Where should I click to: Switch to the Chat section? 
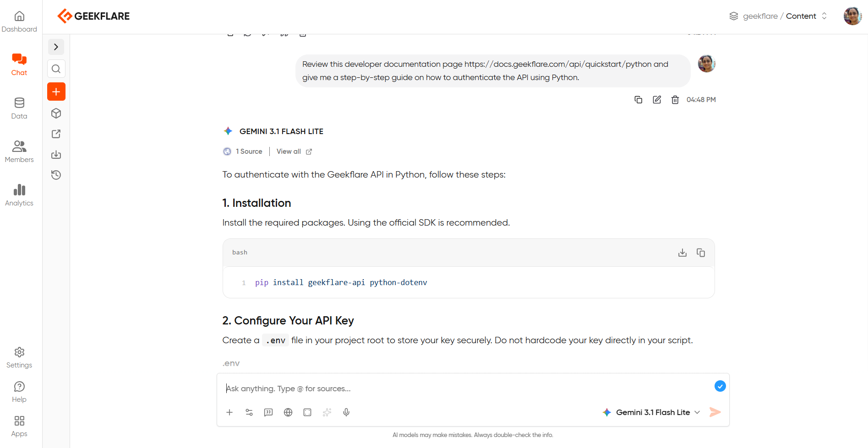click(19, 65)
